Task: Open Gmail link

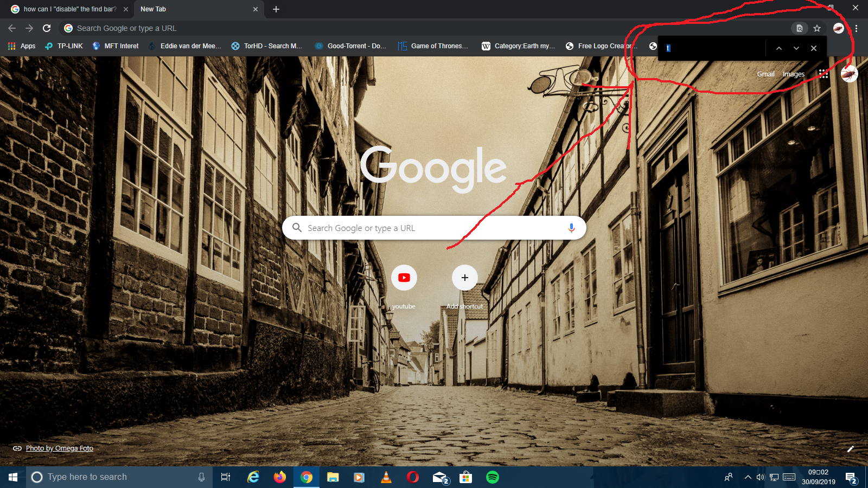Action: pos(765,74)
